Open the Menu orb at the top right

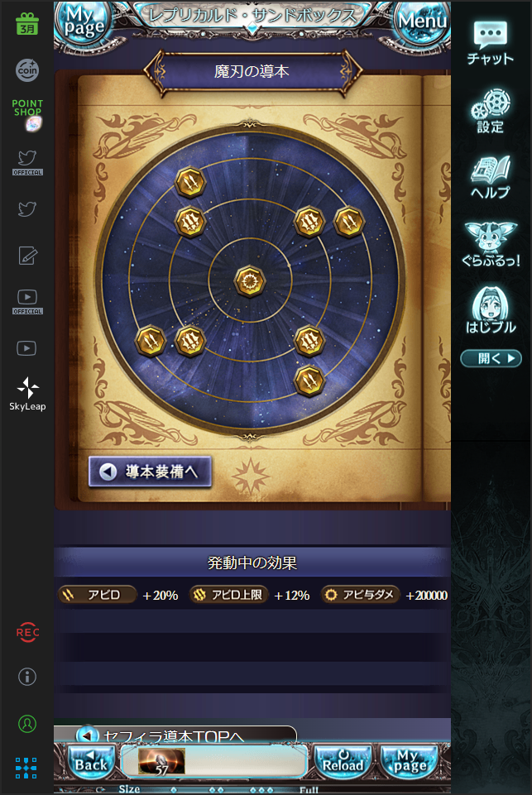422,23
